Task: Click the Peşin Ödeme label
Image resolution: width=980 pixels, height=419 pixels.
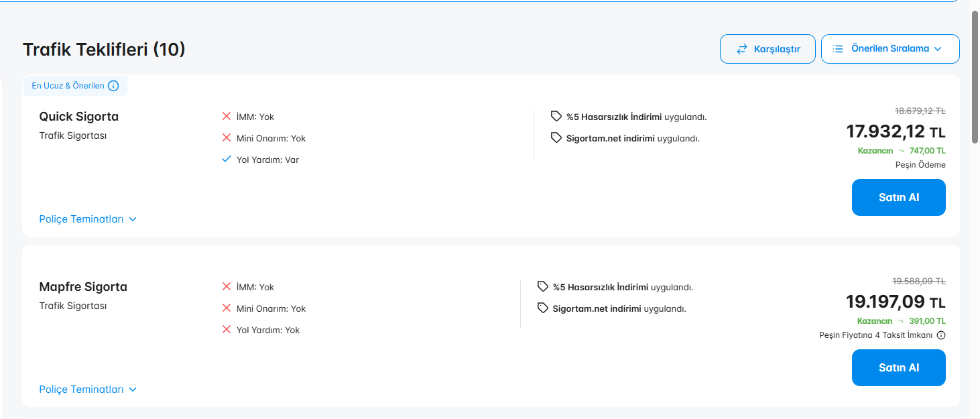Action: pos(920,165)
